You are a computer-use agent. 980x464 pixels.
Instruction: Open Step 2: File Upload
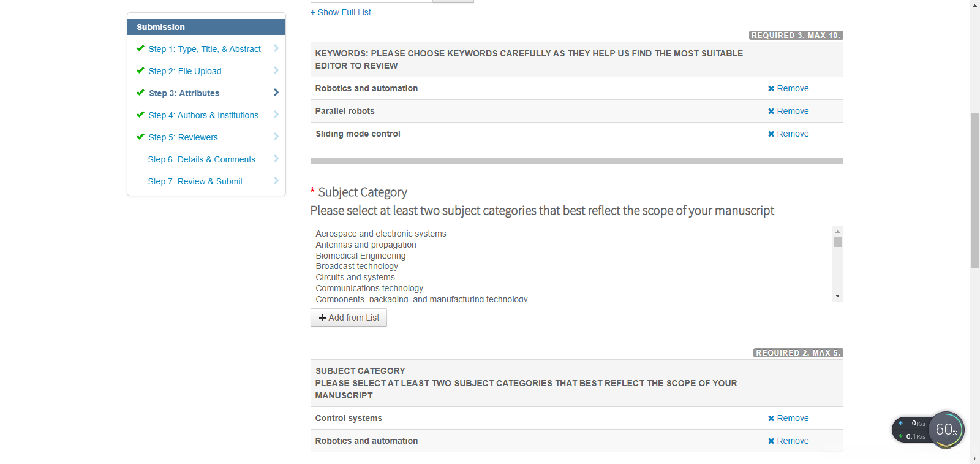coord(185,71)
